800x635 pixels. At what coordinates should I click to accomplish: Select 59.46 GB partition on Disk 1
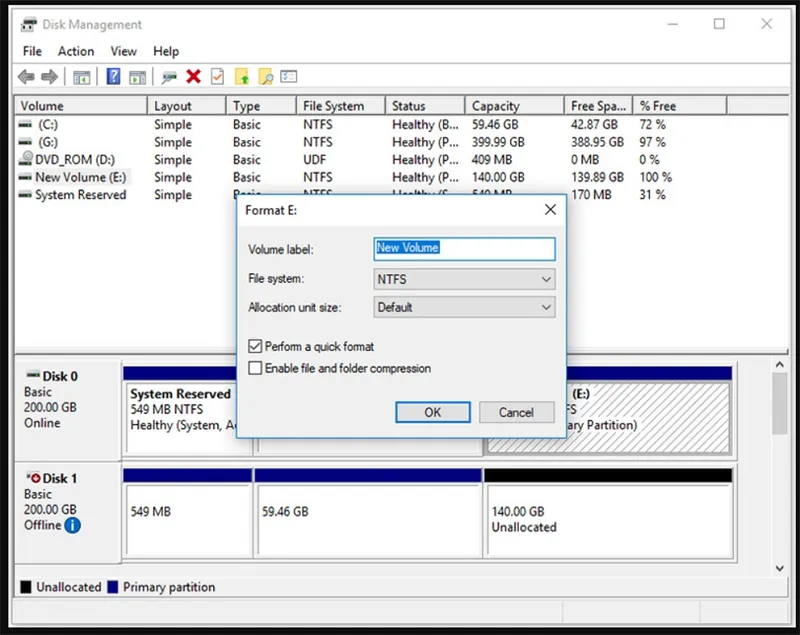pos(368,519)
